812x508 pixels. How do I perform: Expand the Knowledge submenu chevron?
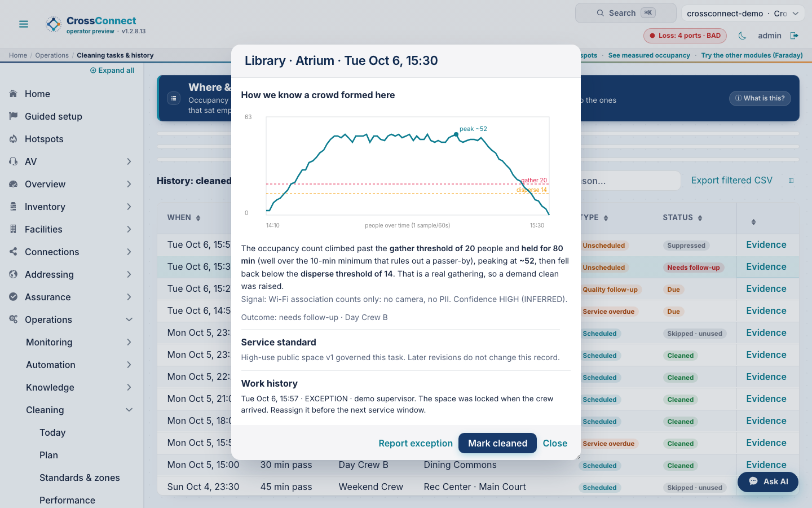(129, 387)
